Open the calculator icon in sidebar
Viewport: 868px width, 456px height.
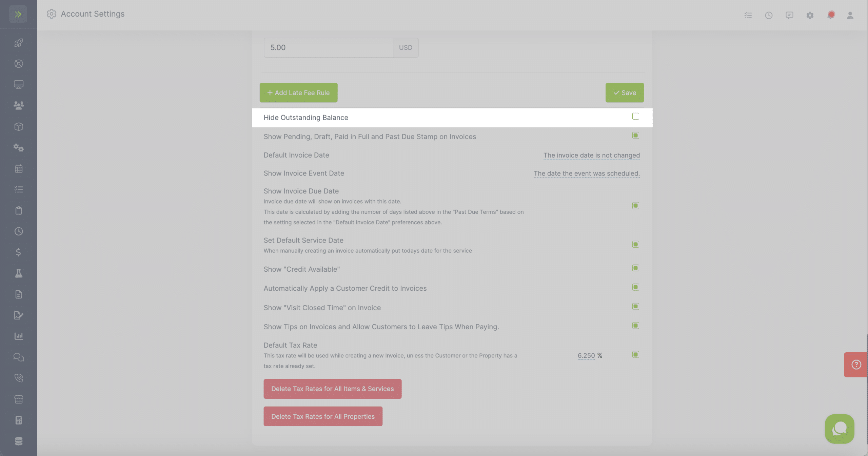[x=19, y=420]
